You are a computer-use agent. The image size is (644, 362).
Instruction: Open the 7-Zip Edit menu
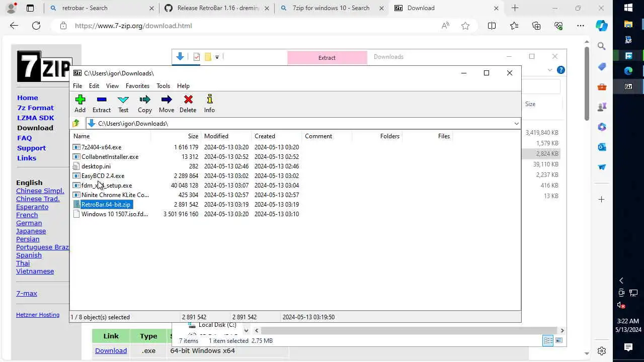(94, 86)
